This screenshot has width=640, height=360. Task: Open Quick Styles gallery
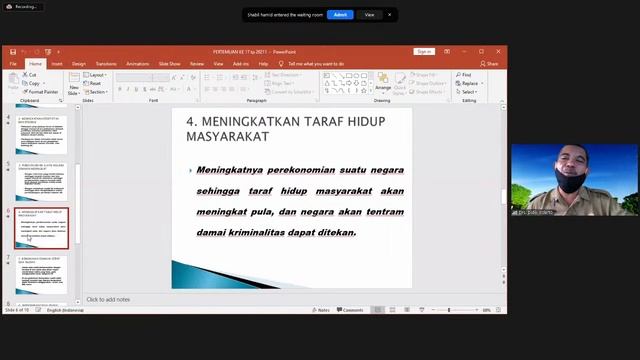click(x=400, y=84)
